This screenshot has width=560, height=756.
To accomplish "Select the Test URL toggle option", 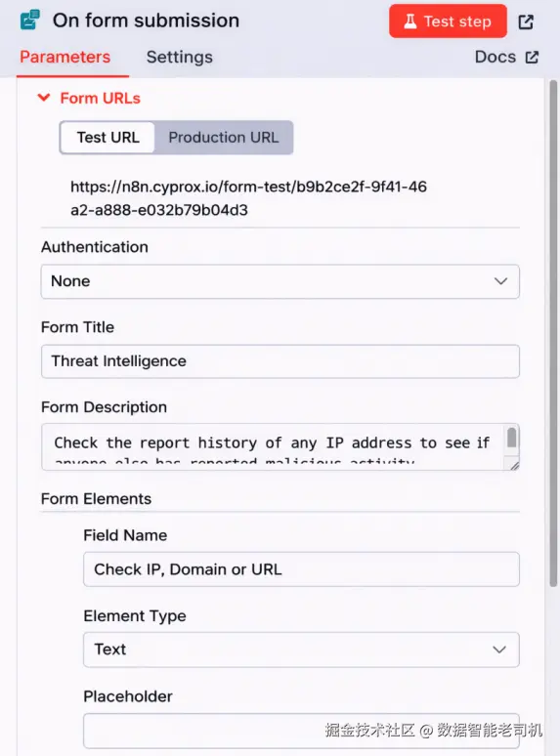I will click(108, 138).
